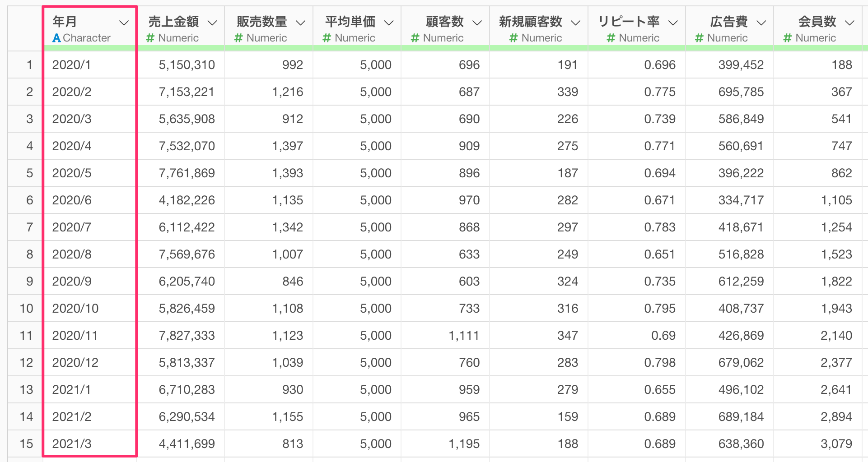Click the numeric hash icon under 平均単価
The height and width of the screenshot is (462, 868).
click(327, 38)
